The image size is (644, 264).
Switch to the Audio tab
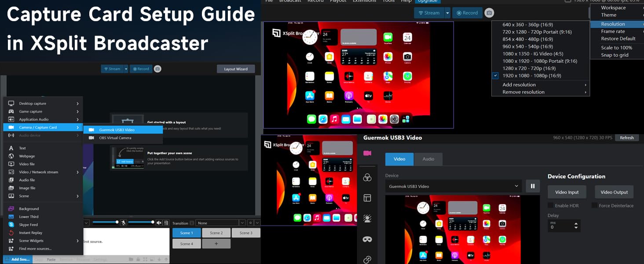(x=428, y=159)
